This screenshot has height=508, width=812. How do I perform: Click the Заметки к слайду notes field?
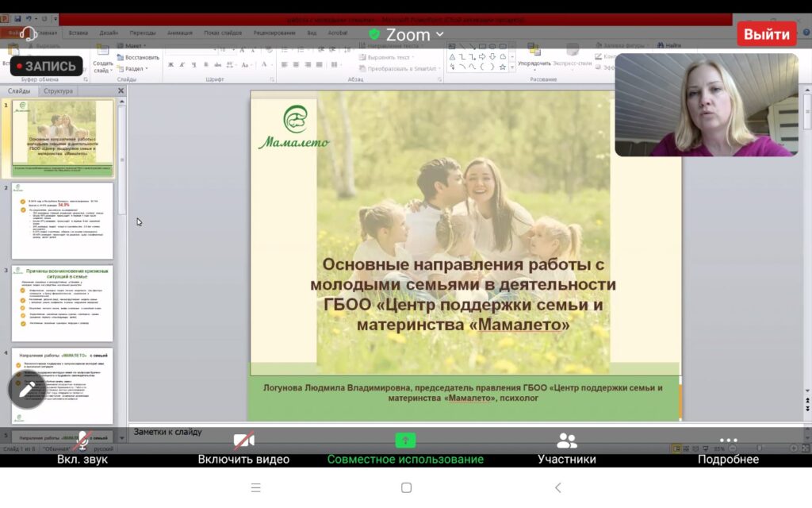(x=465, y=432)
